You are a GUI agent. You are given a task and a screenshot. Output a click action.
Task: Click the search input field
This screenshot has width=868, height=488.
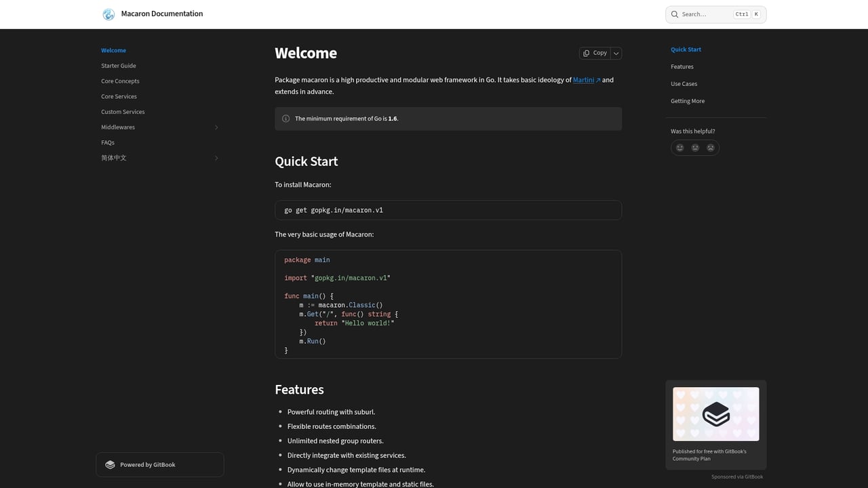click(705, 14)
